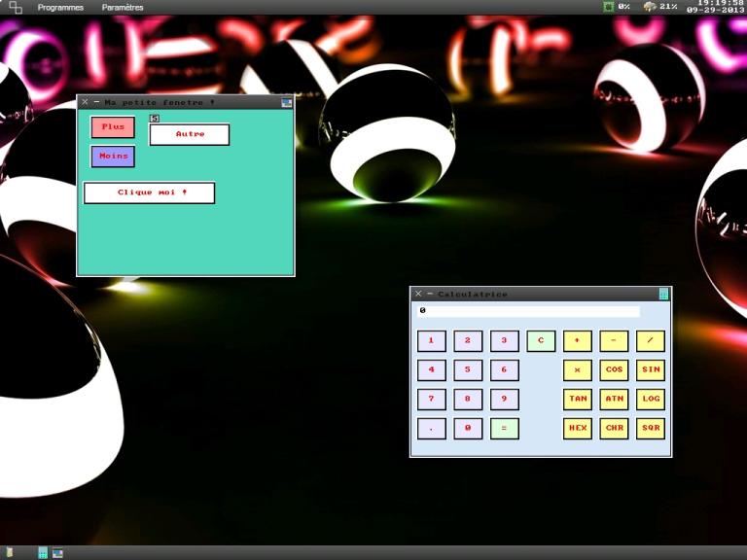The image size is (747, 560).
Task: Click the plus operator key on calculator
Action: [x=578, y=341]
